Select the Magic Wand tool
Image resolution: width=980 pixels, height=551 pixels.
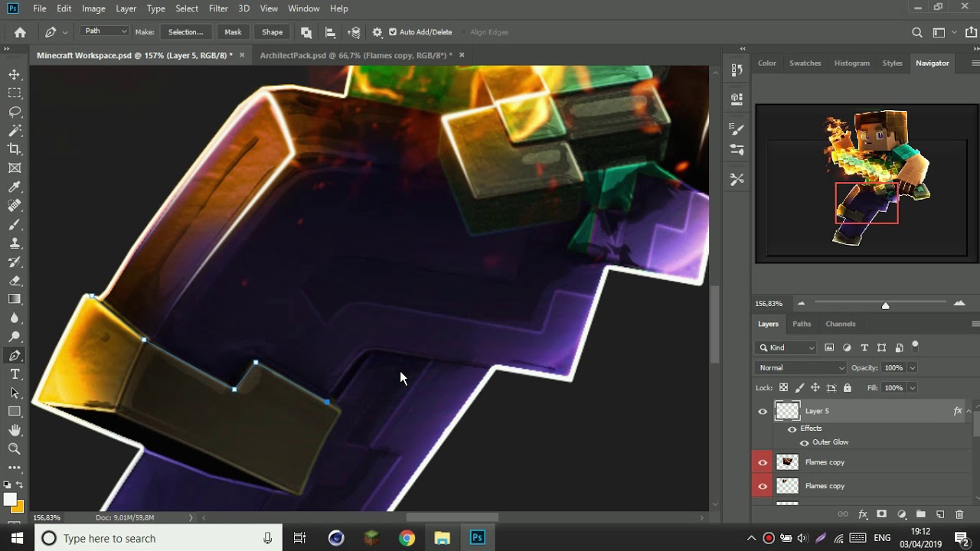[15, 130]
